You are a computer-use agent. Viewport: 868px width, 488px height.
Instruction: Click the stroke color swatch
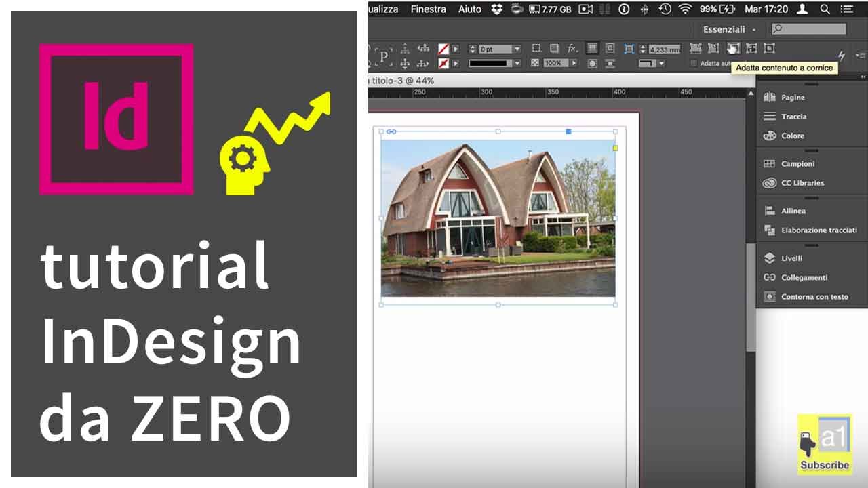coord(443,63)
